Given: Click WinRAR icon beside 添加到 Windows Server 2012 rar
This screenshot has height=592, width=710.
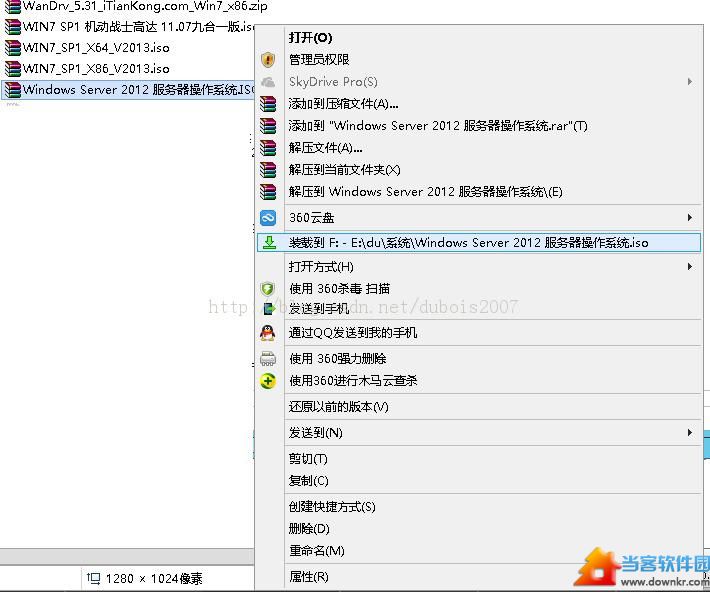Looking at the screenshot, I should pyautogui.click(x=268, y=126).
